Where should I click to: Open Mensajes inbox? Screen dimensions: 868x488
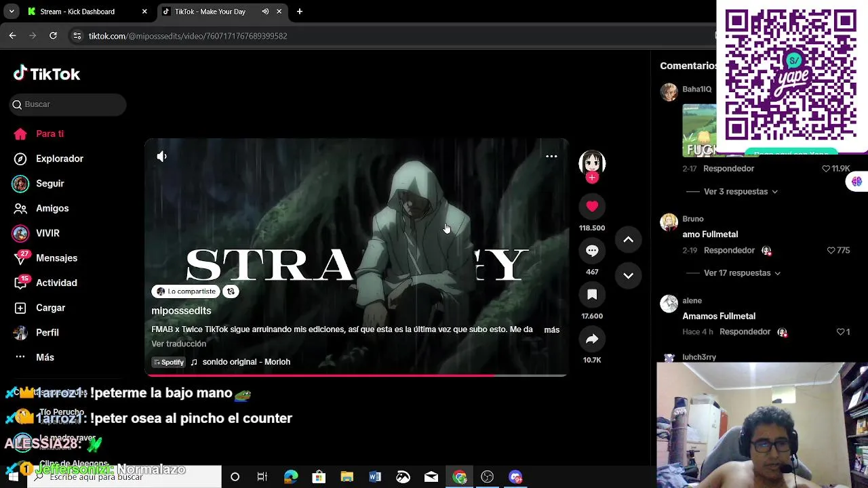(45, 258)
